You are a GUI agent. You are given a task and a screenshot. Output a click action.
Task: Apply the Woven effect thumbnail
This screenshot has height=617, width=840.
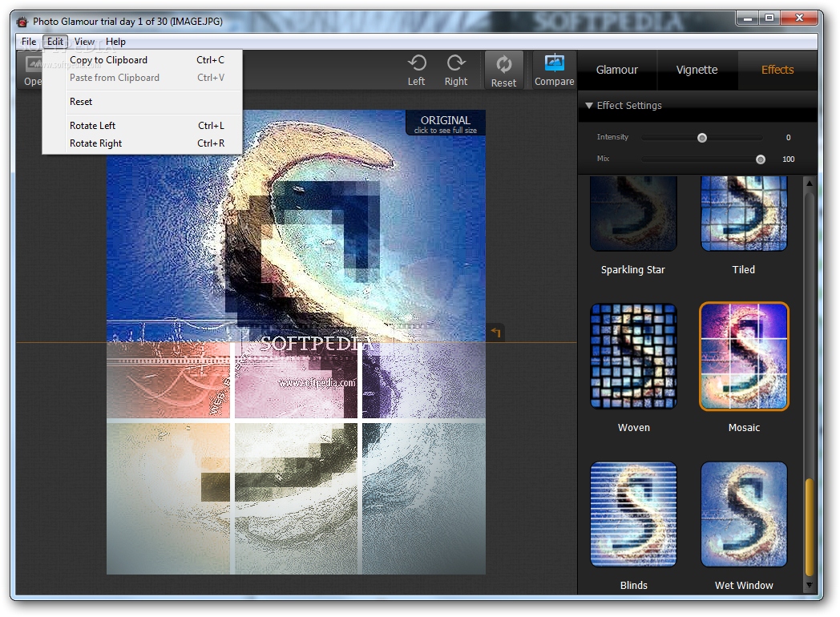click(633, 356)
